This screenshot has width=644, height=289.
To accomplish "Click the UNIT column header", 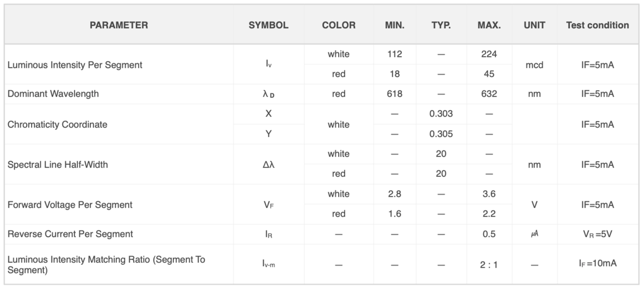I will tap(535, 25).
